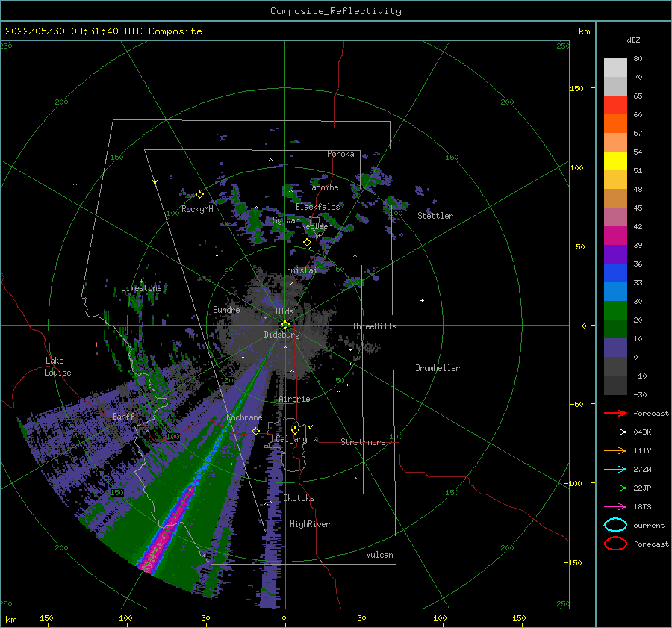Image resolution: width=672 pixels, height=628 pixels.
Task: Click the Stettler city label
Action: point(435,216)
